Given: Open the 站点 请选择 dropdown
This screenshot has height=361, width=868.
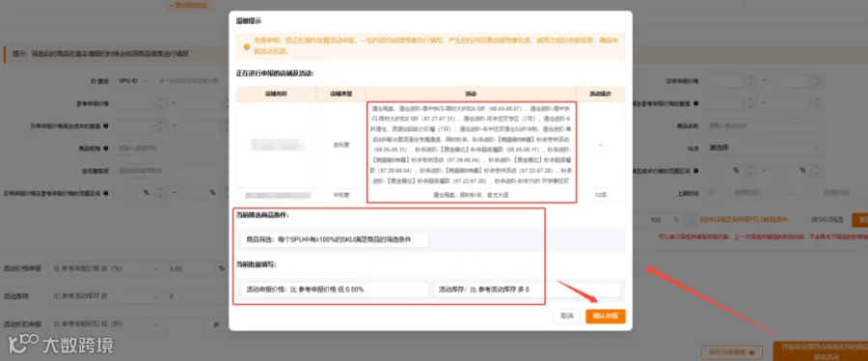Looking at the screenshot, I should [765, 149].
